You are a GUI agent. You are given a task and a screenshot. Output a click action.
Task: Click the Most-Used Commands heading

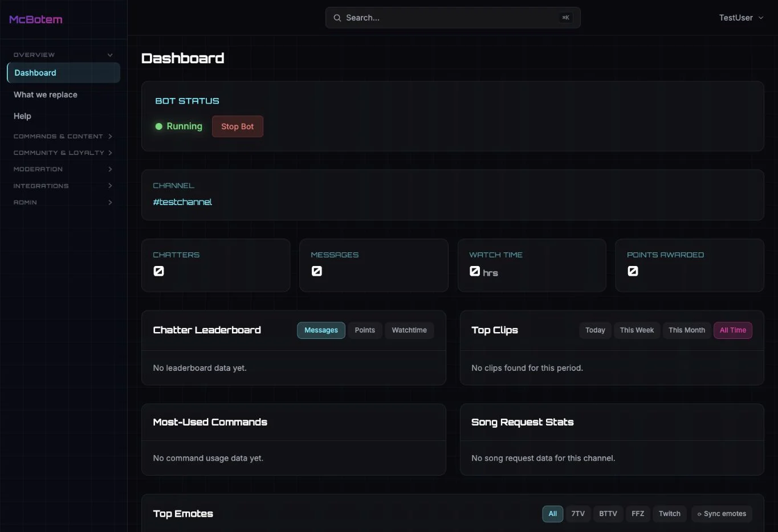point(210,422)
